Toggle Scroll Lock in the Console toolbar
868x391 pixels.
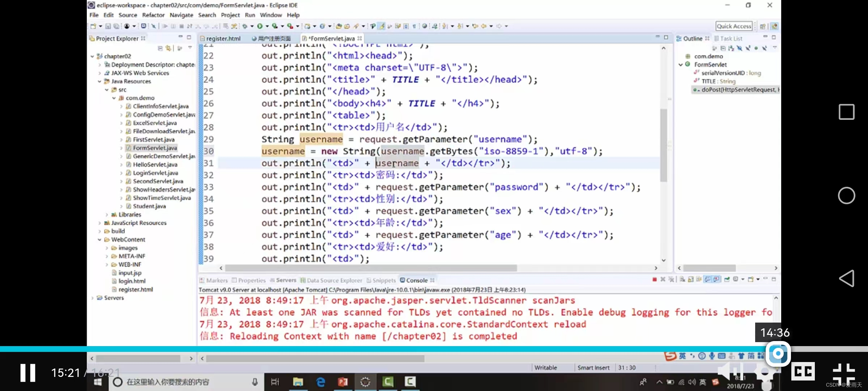coord(691,280)
